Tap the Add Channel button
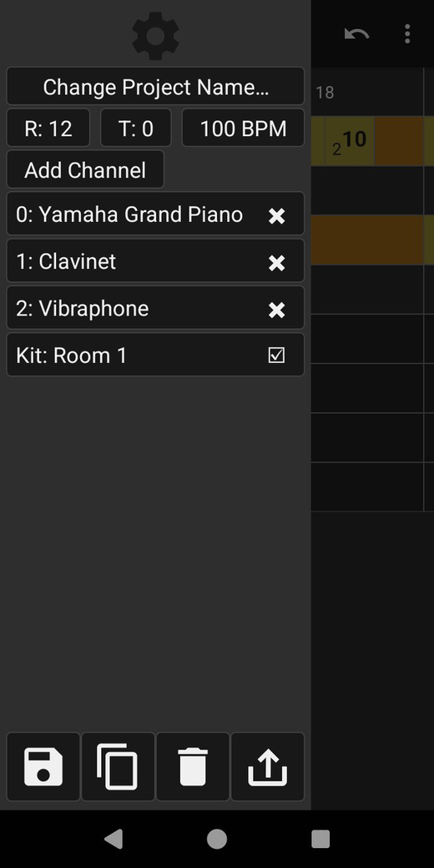Image resolution: width=434 pixels, height=868 pixels. coord(85,169)
